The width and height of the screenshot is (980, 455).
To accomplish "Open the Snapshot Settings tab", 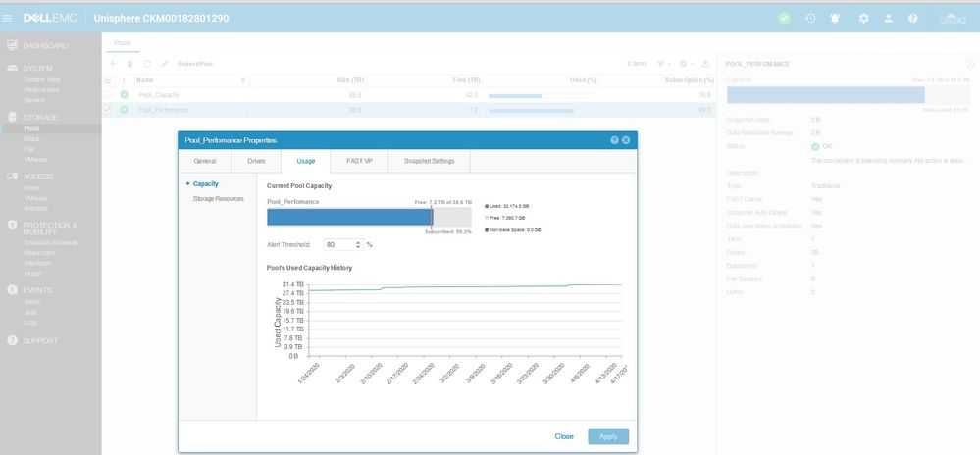I will 429,161.
